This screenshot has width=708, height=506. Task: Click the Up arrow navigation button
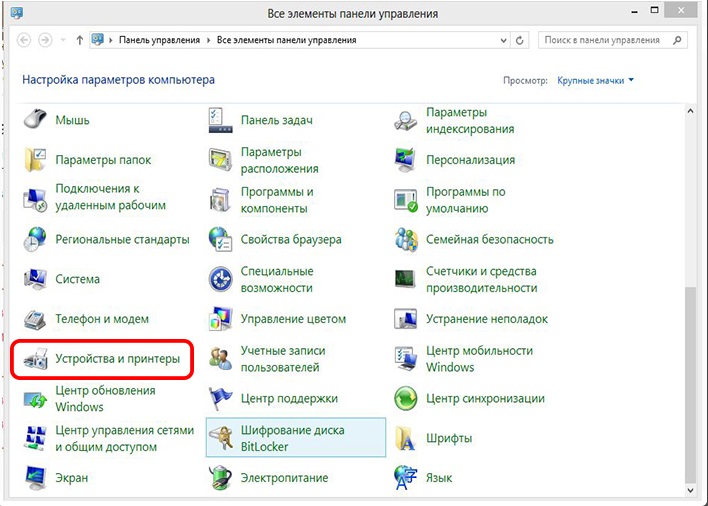coord(79,41)
